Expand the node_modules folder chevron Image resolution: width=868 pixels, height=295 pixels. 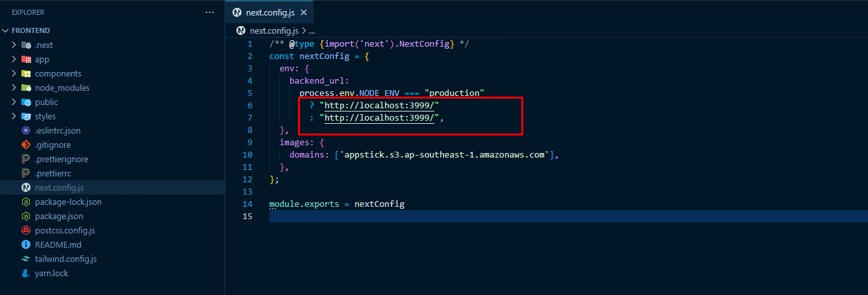coord(14,88)
